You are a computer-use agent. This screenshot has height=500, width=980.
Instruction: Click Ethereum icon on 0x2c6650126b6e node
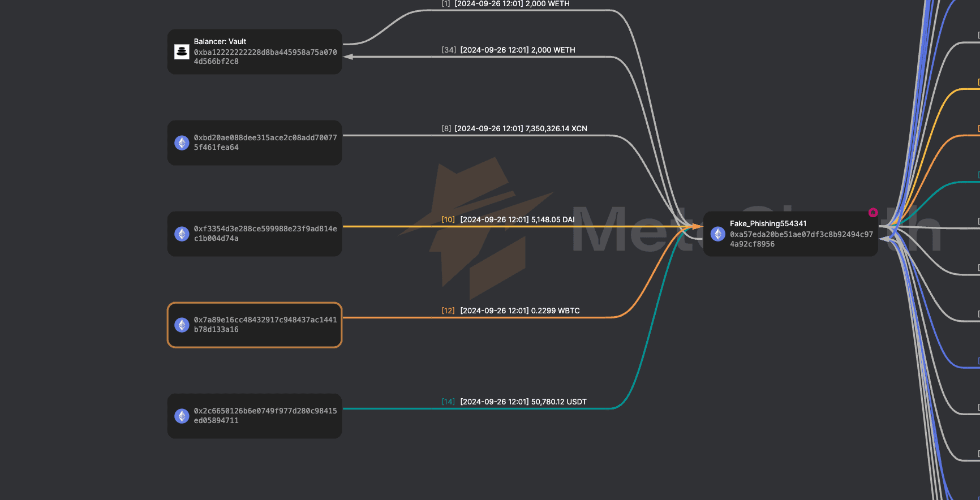182,416
